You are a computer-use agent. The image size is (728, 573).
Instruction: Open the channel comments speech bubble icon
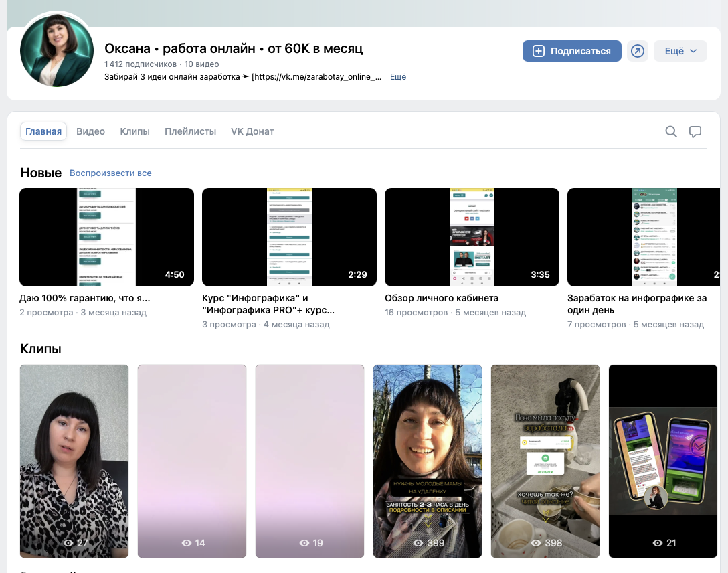(x=695, y=131)
